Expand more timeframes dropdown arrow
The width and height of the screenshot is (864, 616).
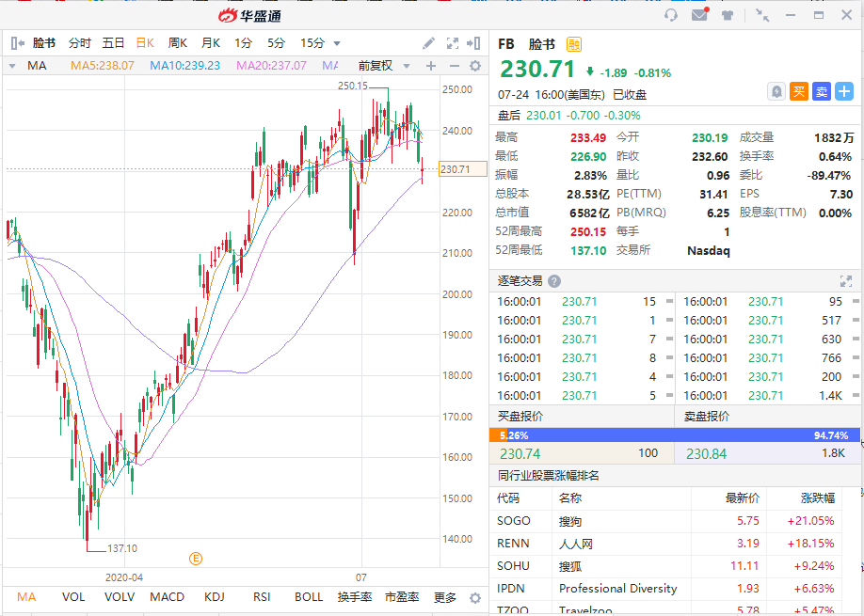pos(337,43)
